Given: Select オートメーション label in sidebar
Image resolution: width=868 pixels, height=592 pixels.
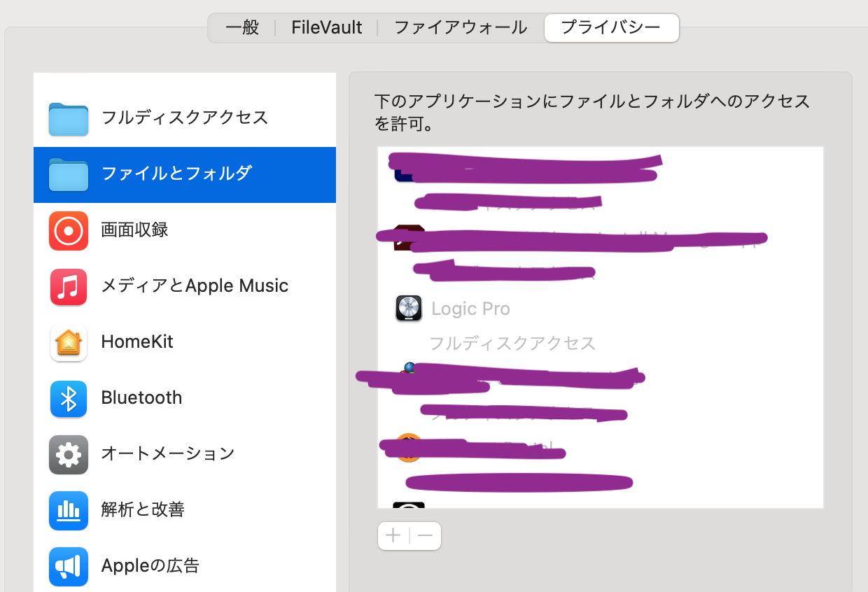Looking at the screenshot, I should (x=168, y=453).
